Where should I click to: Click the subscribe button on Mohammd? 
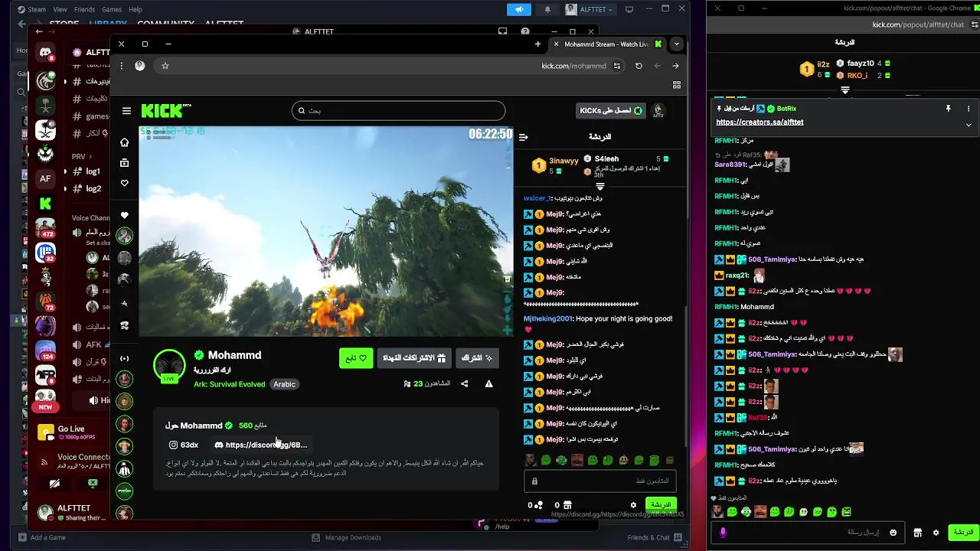(x=477, y=358)
